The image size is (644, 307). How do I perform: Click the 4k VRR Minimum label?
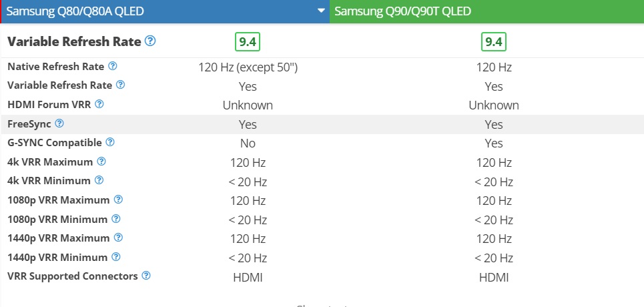(x=49, y=181)
